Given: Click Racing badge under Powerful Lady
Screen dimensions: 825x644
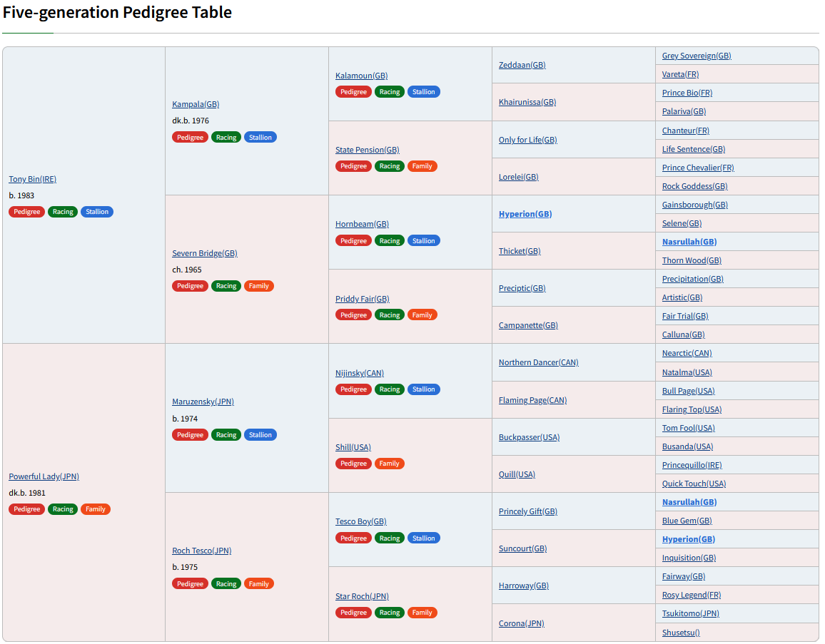Looking at the screenshot, I should pos(63,509).
